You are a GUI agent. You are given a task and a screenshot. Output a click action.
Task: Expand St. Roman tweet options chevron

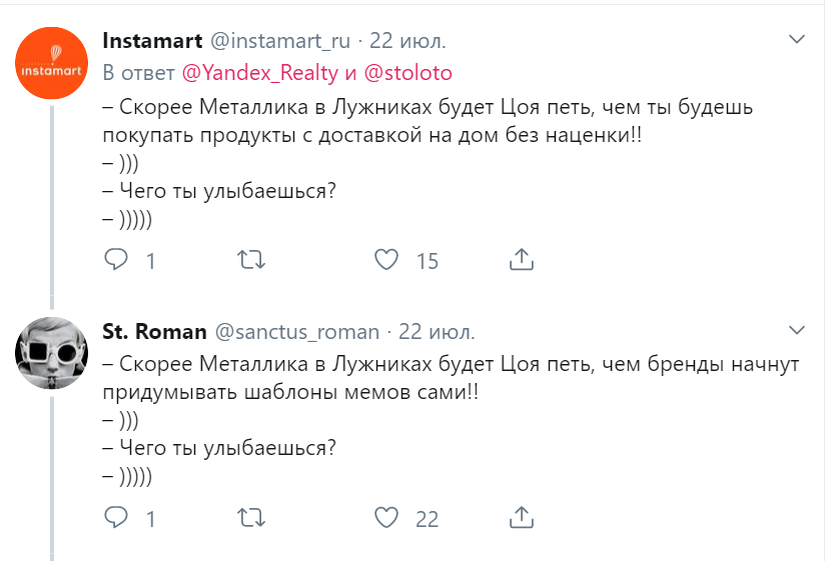pos(797,330)
